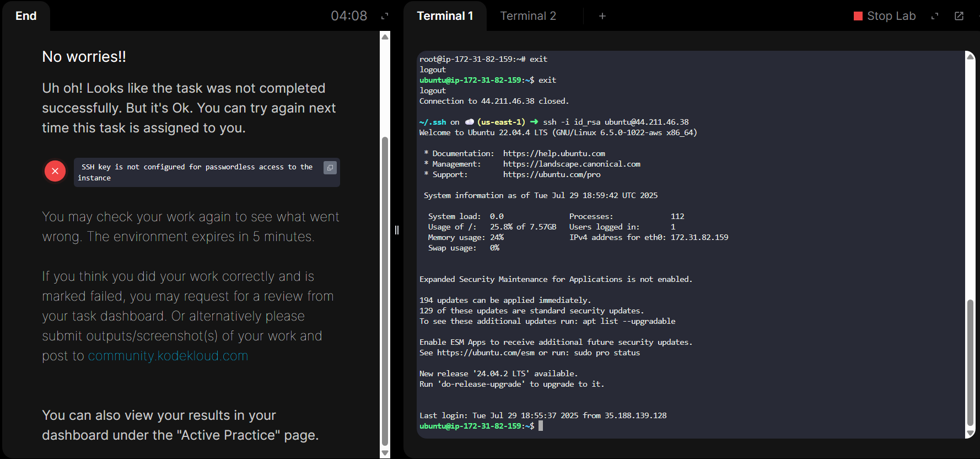
Task: Click the red failed-task X icon
Action: (x=55, y=171)
